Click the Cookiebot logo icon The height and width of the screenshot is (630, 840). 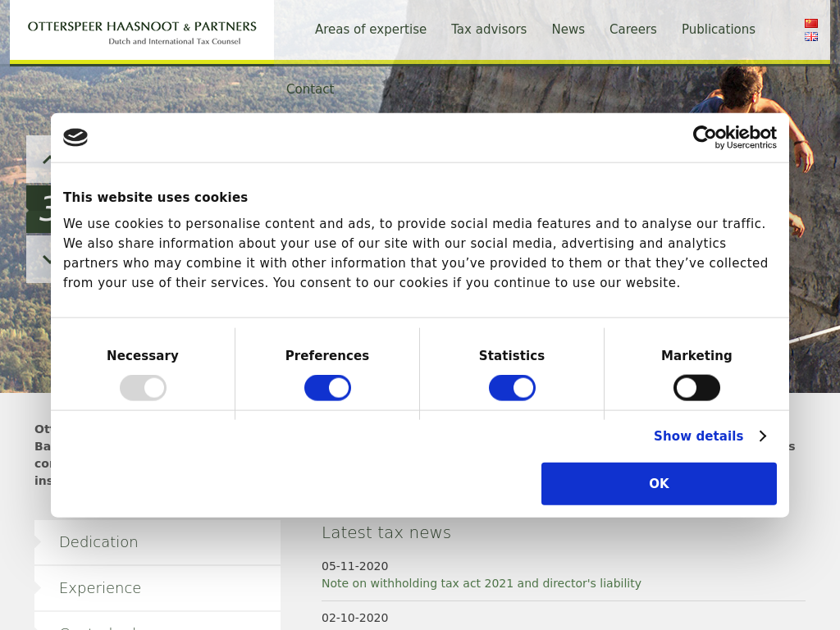tap(75, 137)
